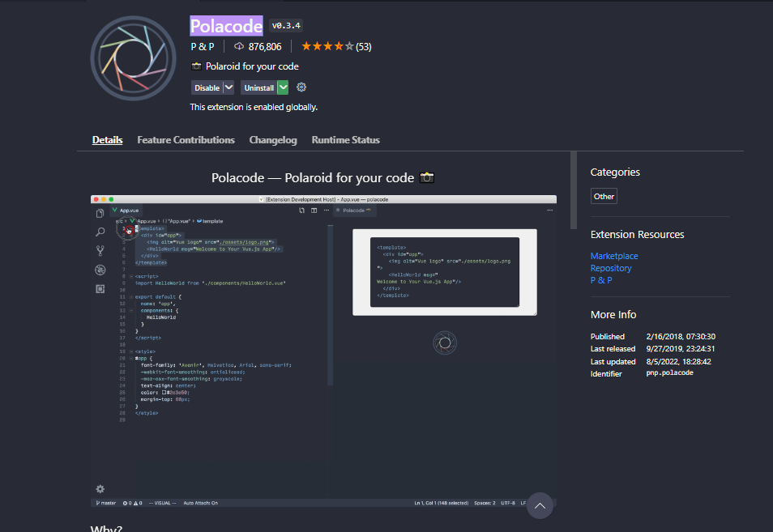The height and width of the screenshot is (532, 773).
Task: Click the camera icon in the README heading
Action: [427, 177]
